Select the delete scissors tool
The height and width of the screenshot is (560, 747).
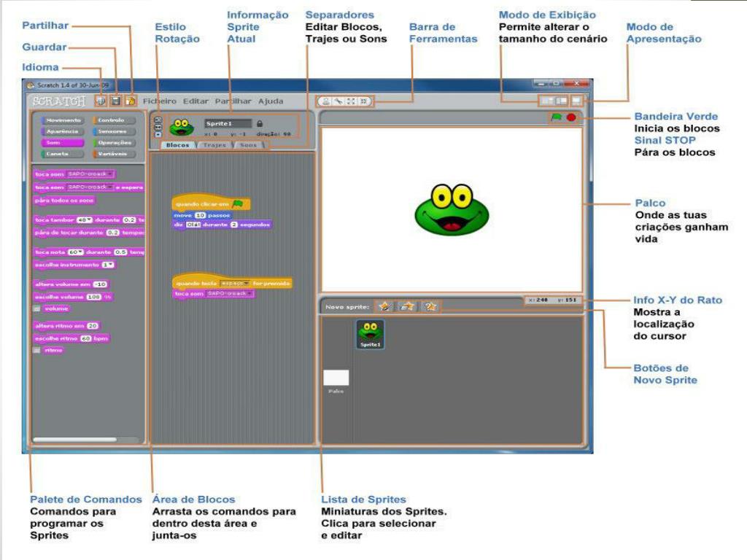pos(338,101)
